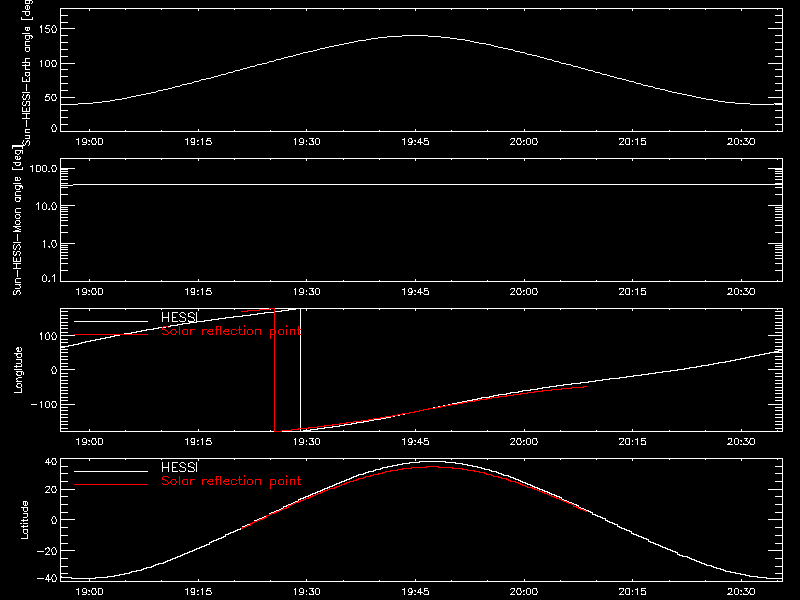
Task: Click the "20" tick on the Latitude axis
Action: click(51, 489)
